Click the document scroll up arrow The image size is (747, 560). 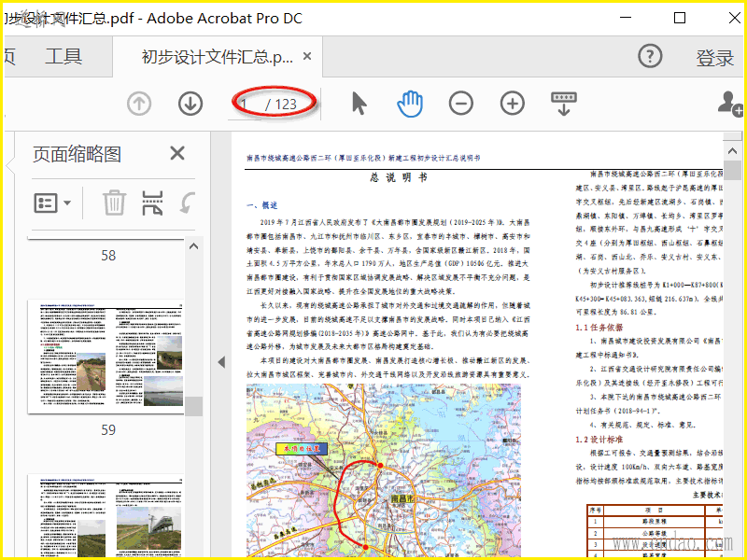(x=732, y=151)
